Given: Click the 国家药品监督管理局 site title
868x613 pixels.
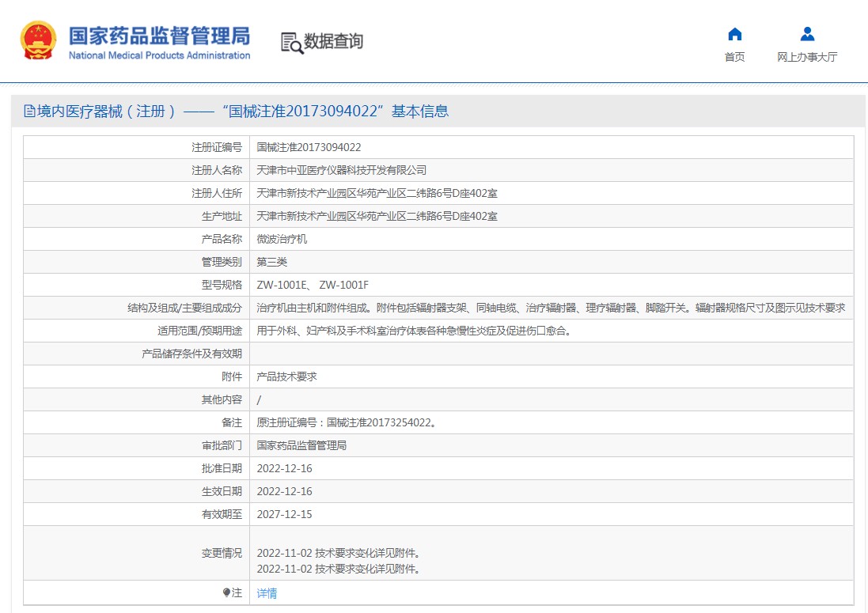Looking at the screenshot, I should click(x=159, y=36).
